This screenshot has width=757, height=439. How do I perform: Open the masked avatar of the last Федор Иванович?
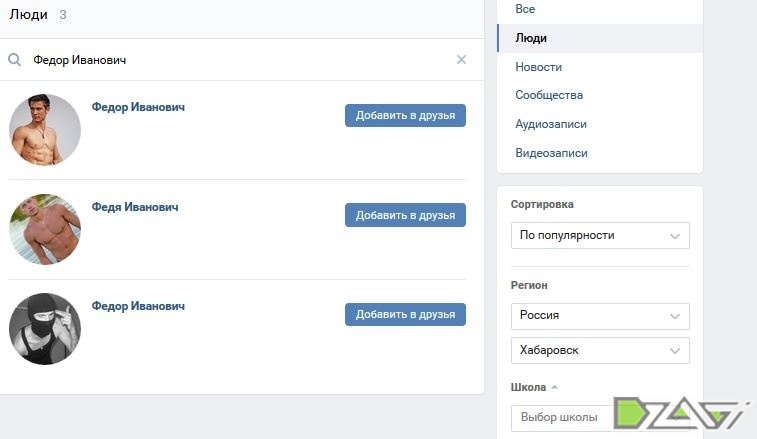click(x=45, y=329)
